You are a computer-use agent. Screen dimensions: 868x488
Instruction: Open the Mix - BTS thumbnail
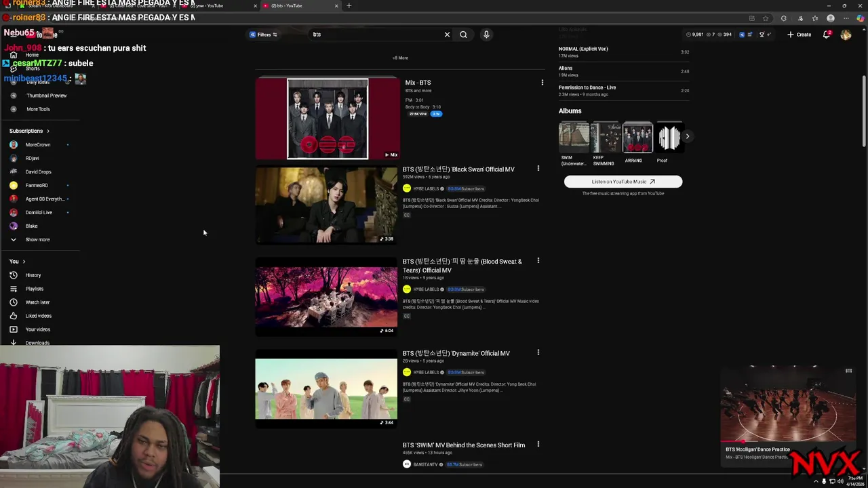[x=327, y=119]
